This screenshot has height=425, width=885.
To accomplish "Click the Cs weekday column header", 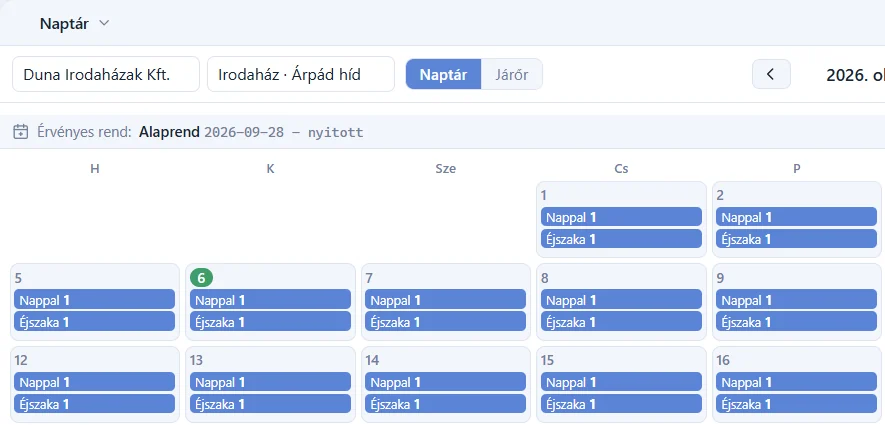I will pyautogui.click(x=621, y=168).
